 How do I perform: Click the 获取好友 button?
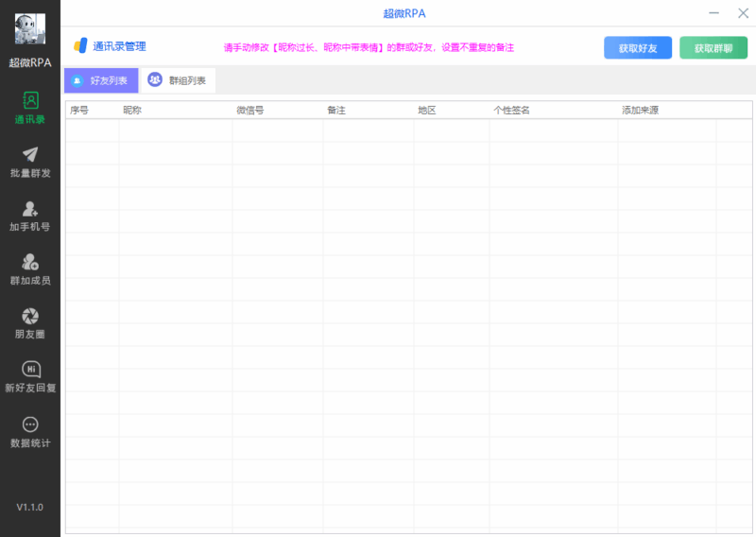click(637, 48)
